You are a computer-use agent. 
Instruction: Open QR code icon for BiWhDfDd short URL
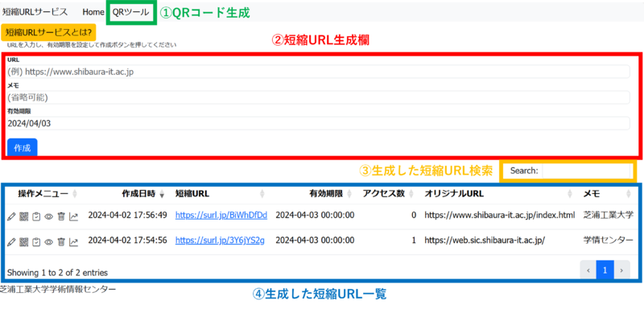[23, 216]
